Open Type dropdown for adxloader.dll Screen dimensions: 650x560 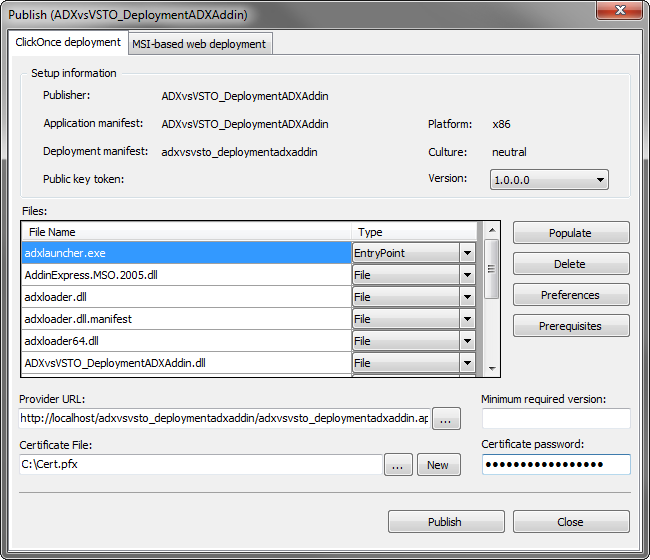pyautogui.click(x=467, y=297)
